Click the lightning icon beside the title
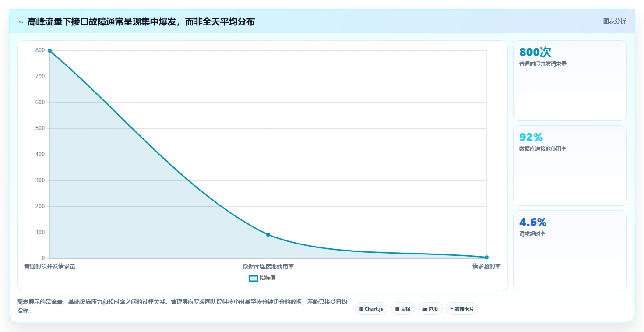 (x=21, y=22)
